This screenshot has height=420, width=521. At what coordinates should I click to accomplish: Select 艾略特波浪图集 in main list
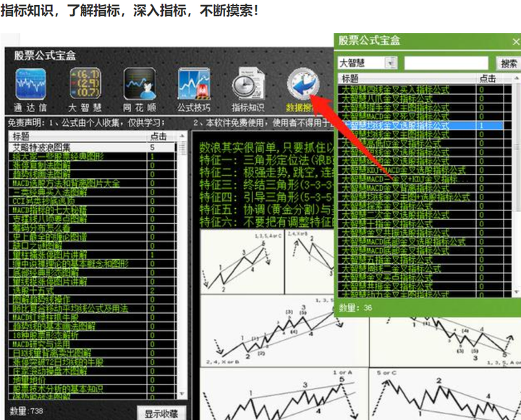(93, 147)
